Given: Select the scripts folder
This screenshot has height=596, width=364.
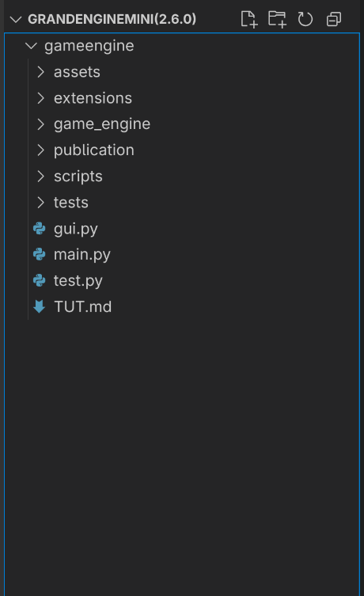Looking at the screenshot, I should 182,177.
